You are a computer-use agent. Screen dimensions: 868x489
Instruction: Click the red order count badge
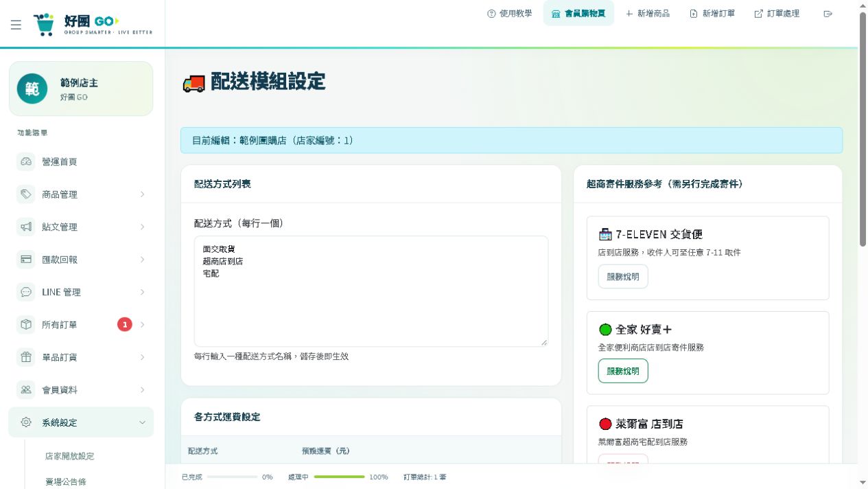(x=125, y=324)
